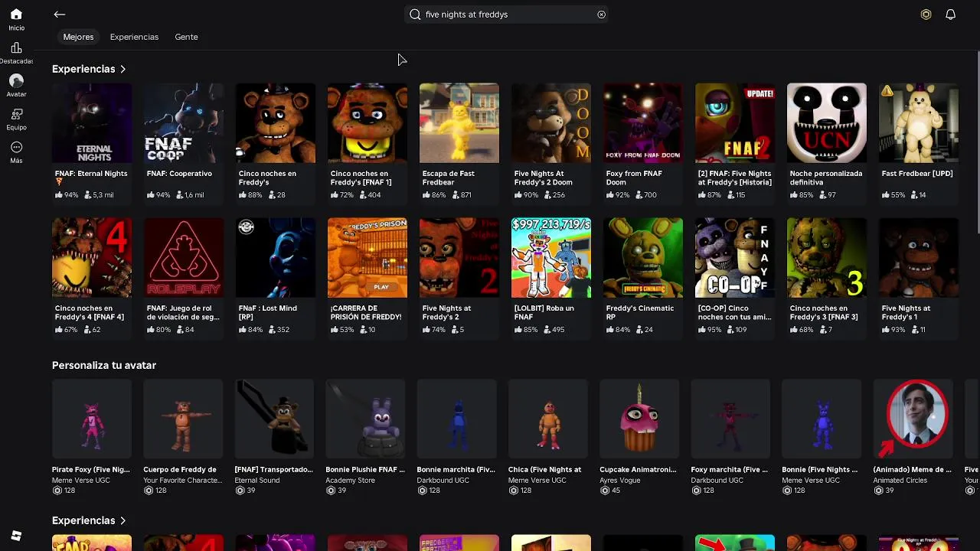Expand the first Experiencias section chevron
This screenshot has width=980, height=551.
[122, 69]
